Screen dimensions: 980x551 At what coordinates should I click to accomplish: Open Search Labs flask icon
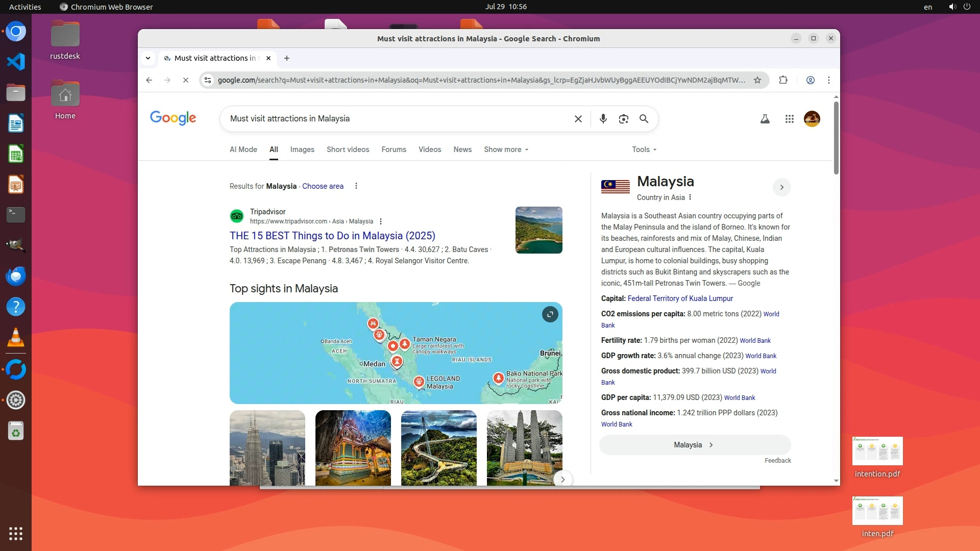point(765,119)
